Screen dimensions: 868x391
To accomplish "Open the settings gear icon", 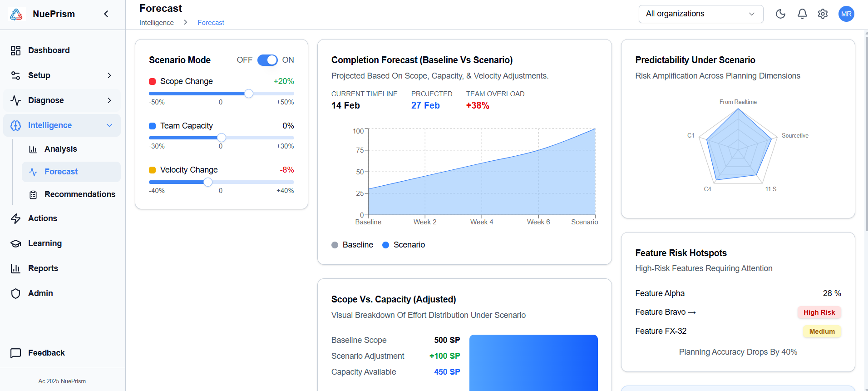I will click(823, 14).
